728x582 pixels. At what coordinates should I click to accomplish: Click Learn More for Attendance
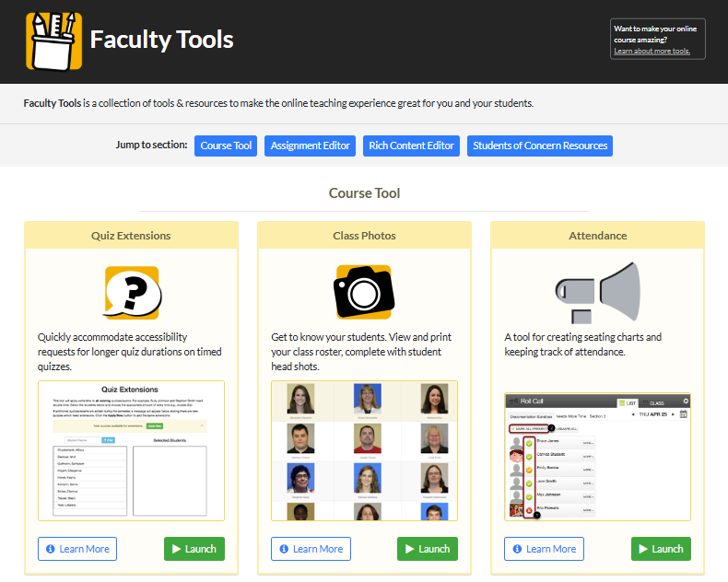pos(544,549)
